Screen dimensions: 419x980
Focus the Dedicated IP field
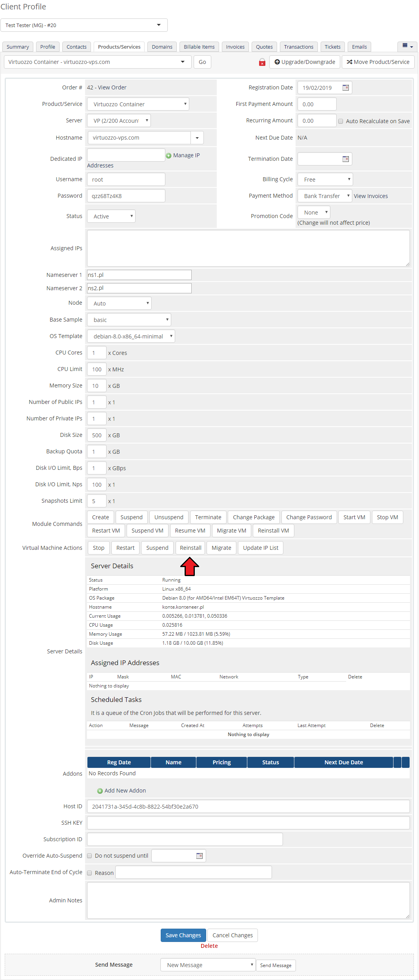click(126, 155)
